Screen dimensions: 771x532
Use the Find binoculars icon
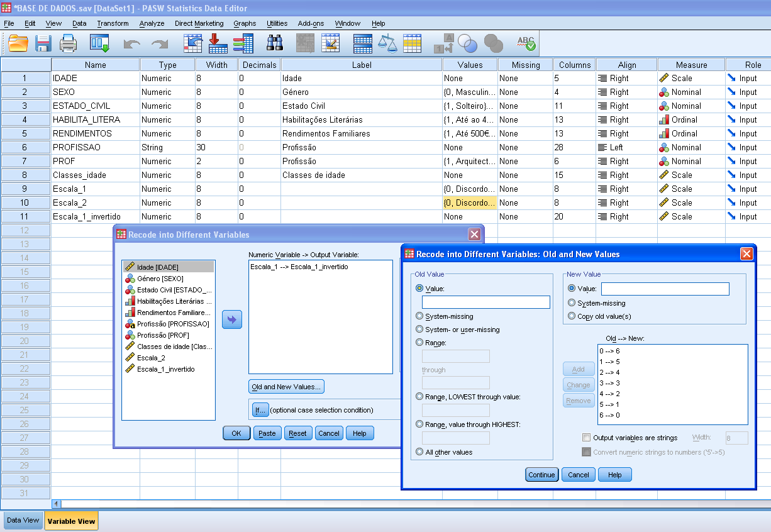click(276, 43)
